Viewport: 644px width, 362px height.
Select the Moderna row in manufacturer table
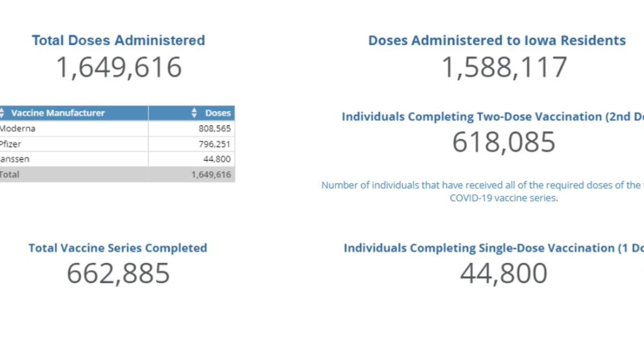[x=18, y=129]
